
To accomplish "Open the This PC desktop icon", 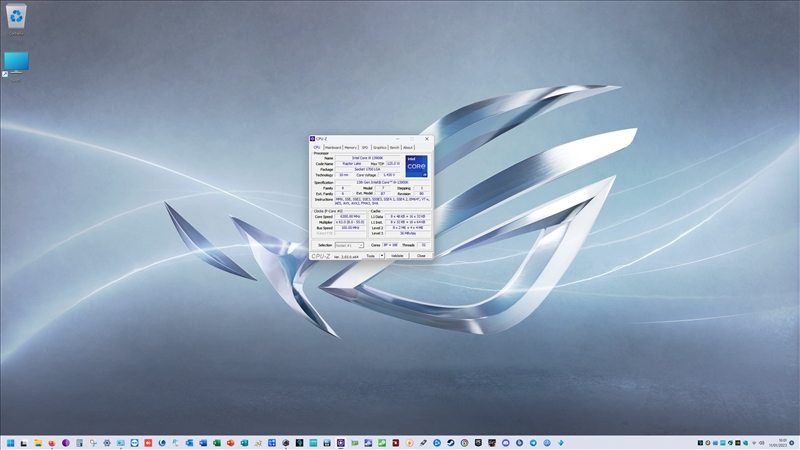I will pyautogui.click(x=16, y=63).
